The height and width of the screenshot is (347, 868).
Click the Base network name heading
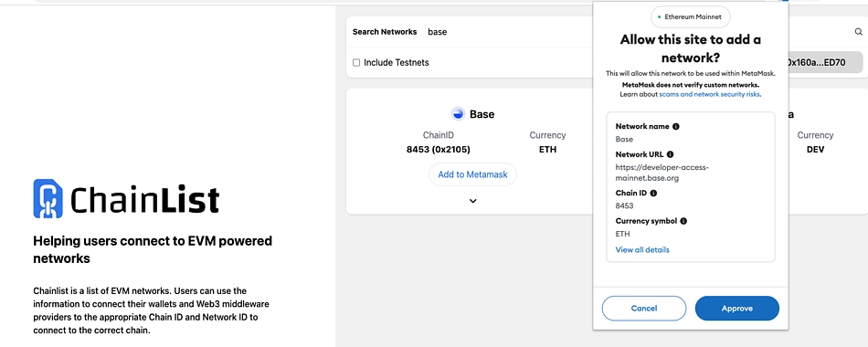(x=482, y=114)
